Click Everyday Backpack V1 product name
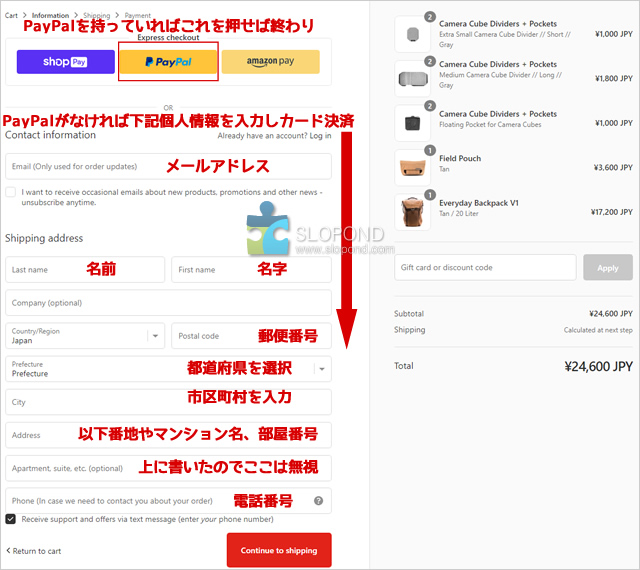The width and height of the screenshot is (640, 570). (479, 203)
